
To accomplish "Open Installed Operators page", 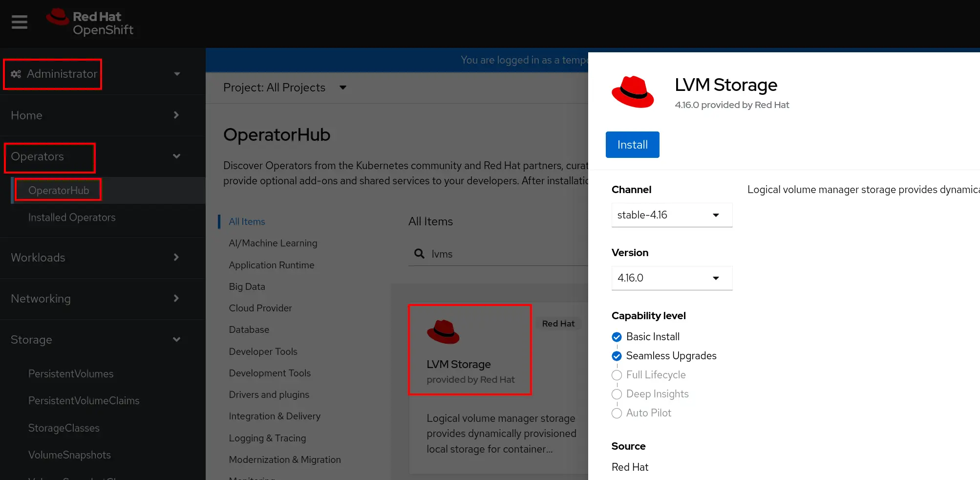I will pos(72,218).
